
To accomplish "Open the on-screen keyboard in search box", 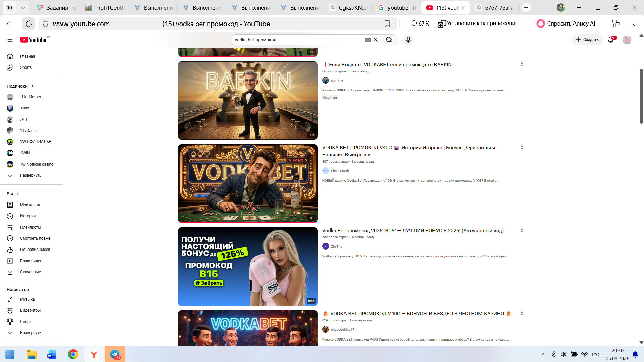I will (368, 40).
